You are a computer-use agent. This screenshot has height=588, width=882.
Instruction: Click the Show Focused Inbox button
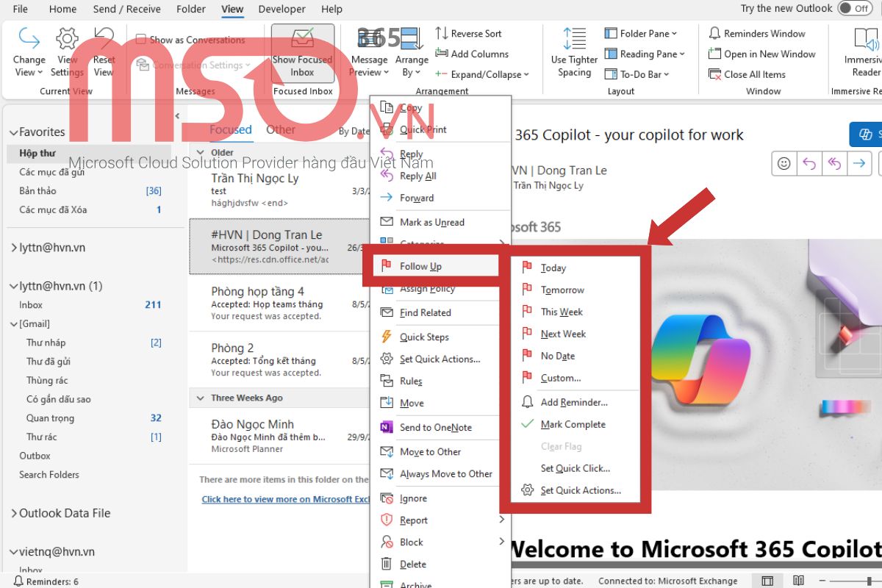303,53
